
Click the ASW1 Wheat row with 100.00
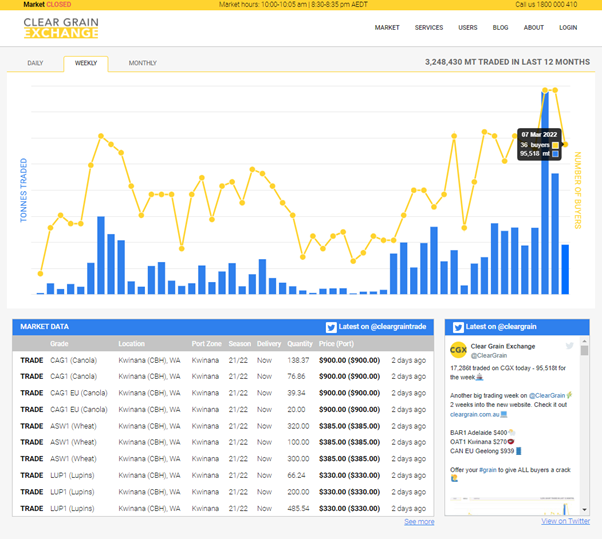(x=223, y=442)
